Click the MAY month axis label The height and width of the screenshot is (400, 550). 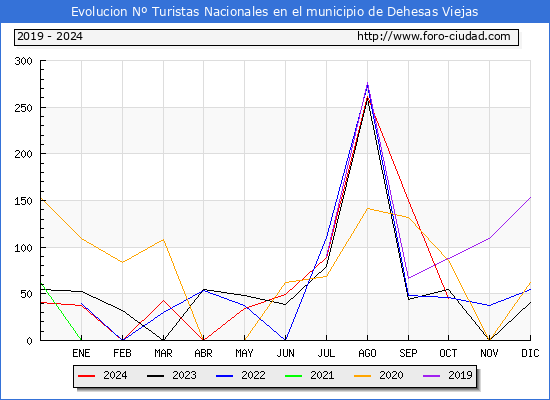click(244, 353)
